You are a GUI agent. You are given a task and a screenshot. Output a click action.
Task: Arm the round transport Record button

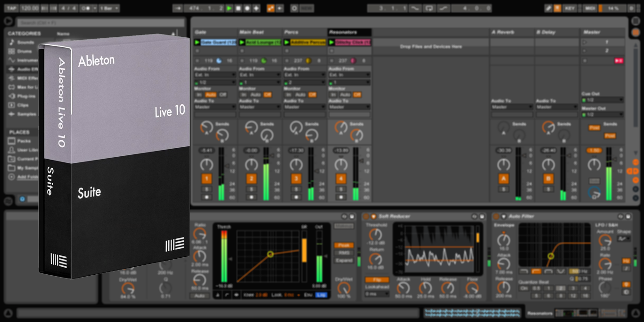click(247, 8)
